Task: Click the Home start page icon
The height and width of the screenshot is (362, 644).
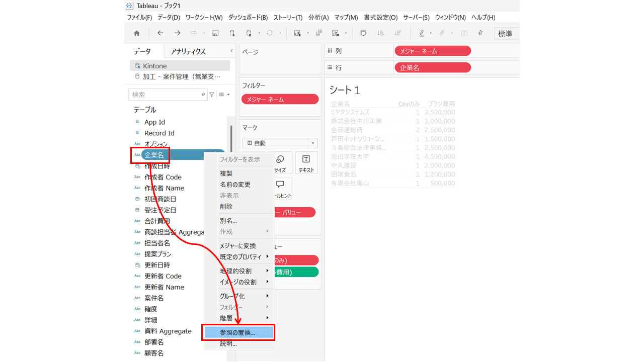Action: [x=136, y=33]
